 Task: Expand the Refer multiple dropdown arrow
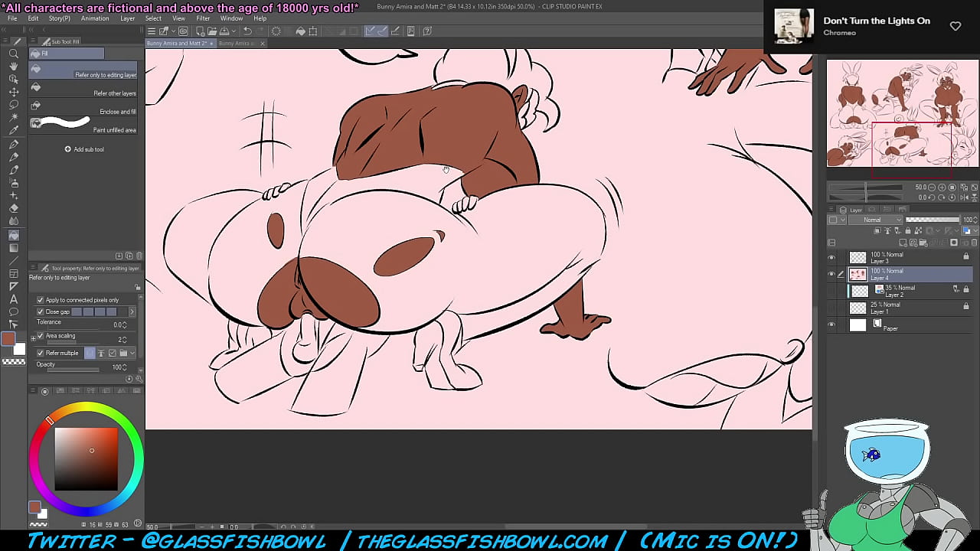(x=132, y=353)
